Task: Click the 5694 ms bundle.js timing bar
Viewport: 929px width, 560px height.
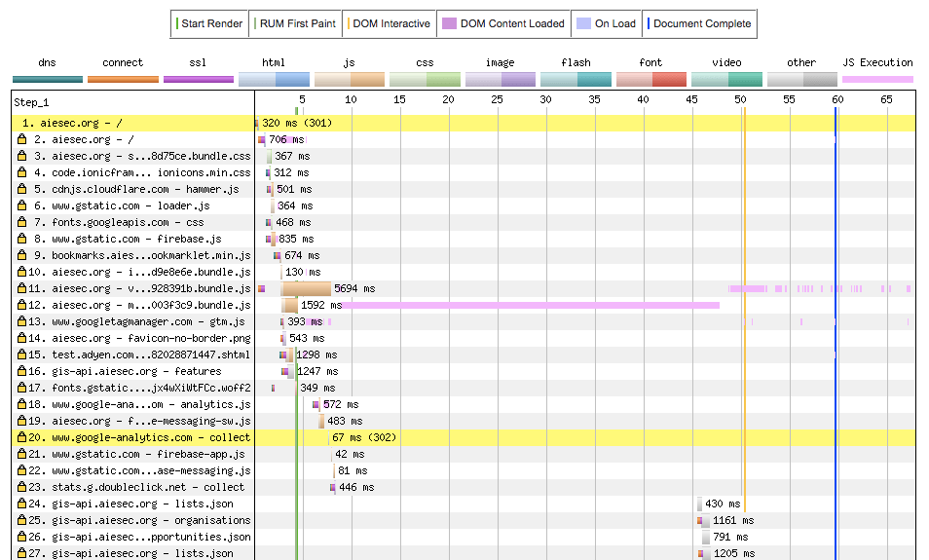Action: click(306, 288)
